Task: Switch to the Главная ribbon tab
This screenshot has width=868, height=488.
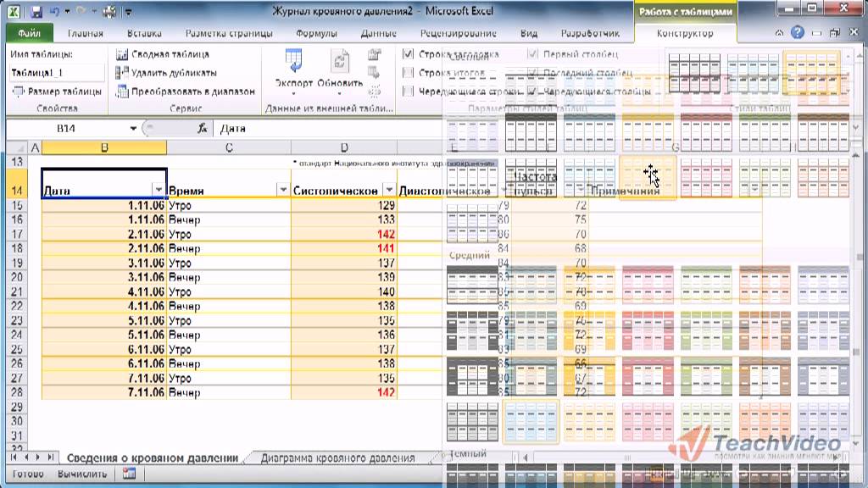Action: pyautogui.click(x=86, y=33)
